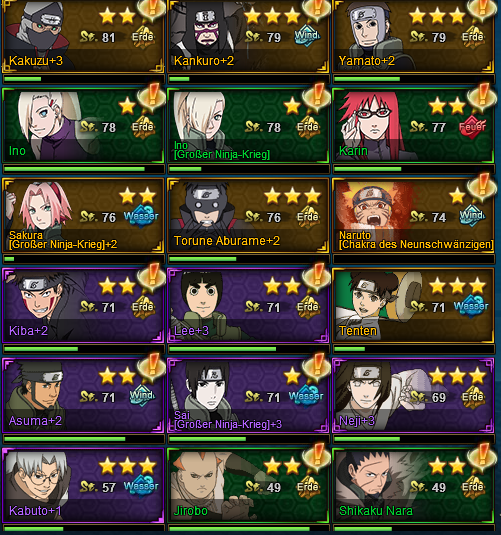The image size is (501, 535).
Task: Click the Wind element icon on Kankuro+2
Action: [307, 37]
